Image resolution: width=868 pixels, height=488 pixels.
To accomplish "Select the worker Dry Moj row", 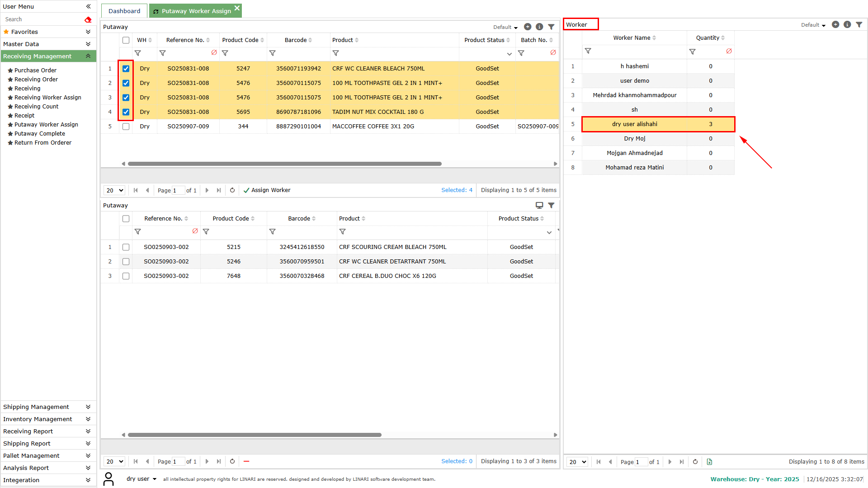I will tap(634, 139).
